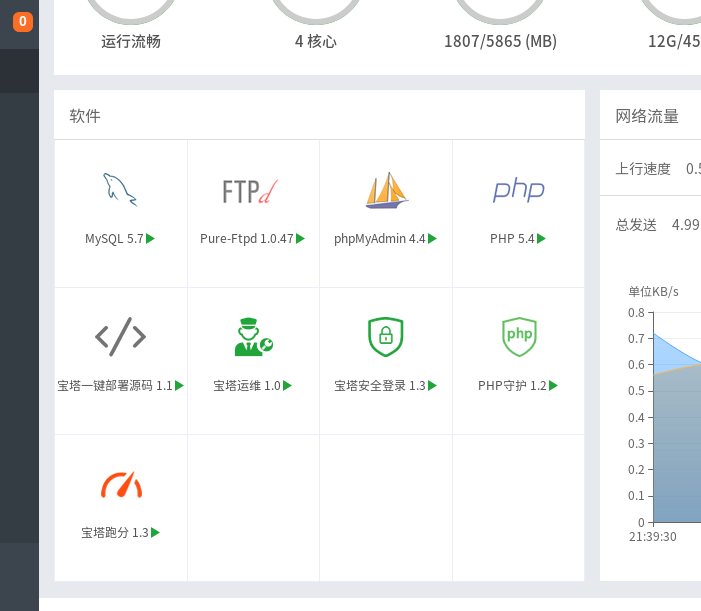Viewport: 701px width, 611px height.
Task: Click the green arrow beside Pure-Ftpd 1.0.47
Action: 300,239
